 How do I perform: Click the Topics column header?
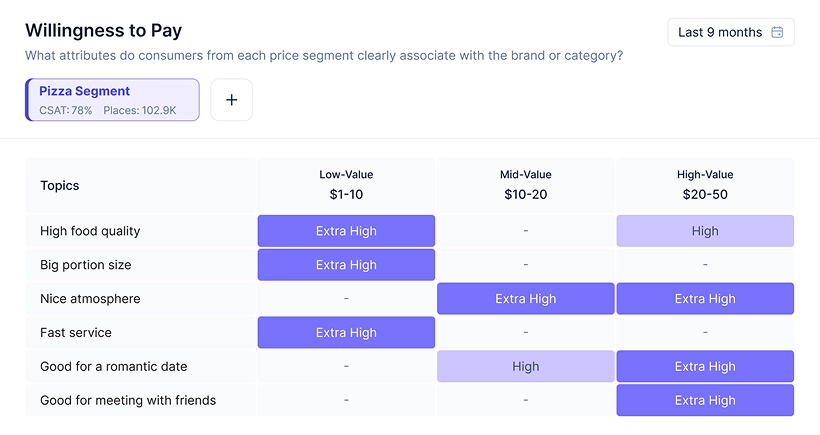pos(60,185)
